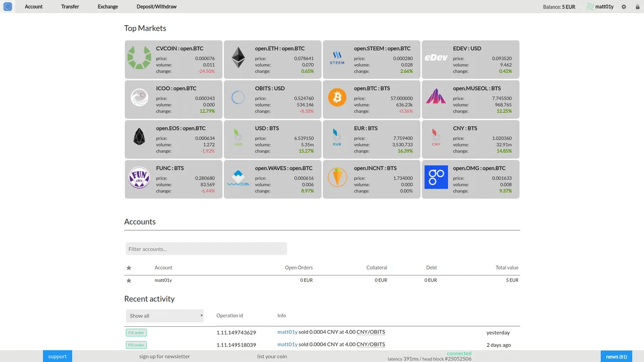
Task: Click the news (81) button
Action: point(616,356)
